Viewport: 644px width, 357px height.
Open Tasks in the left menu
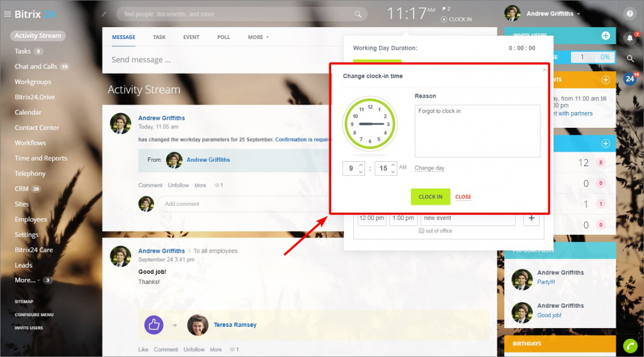(23, 52)
